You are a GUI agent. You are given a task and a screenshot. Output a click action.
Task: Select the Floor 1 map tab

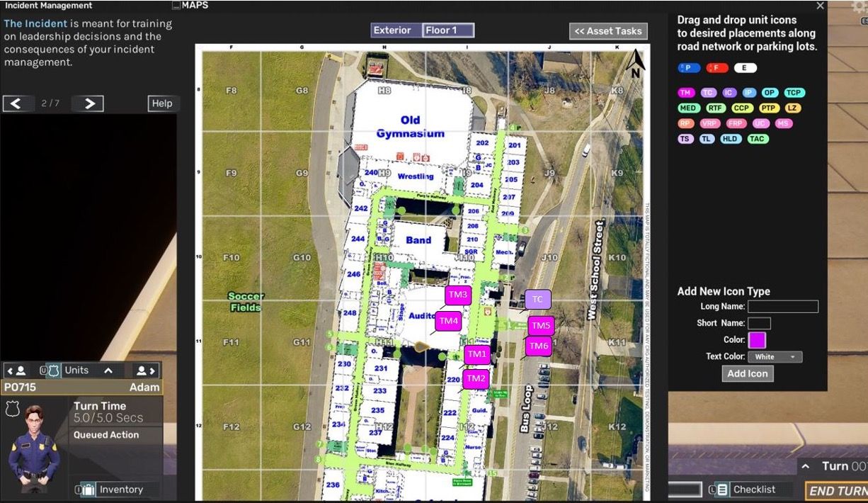(x=447, y=30)
